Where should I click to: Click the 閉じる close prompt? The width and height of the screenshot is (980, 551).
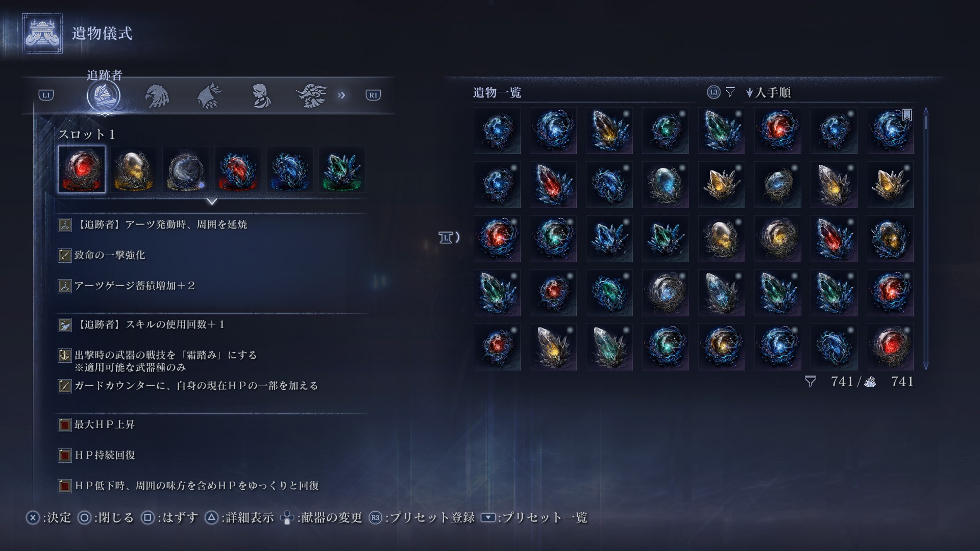click(x=106, y=518)
